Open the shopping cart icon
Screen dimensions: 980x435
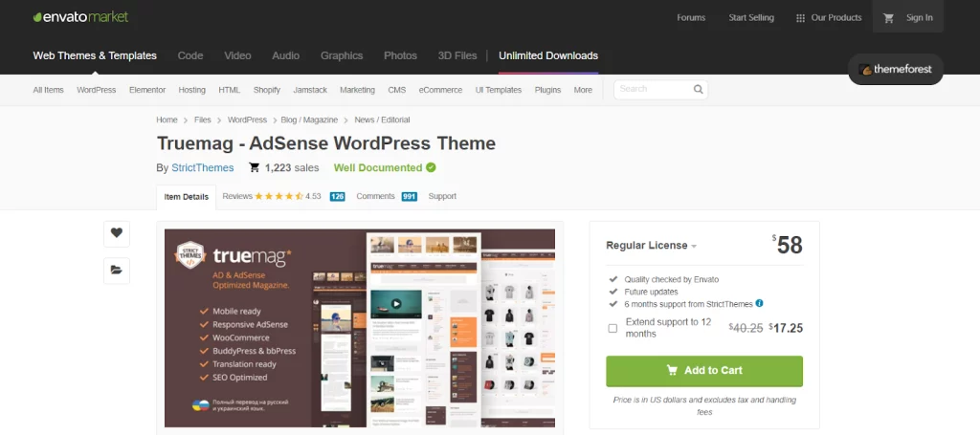pyautogui.click(x=888, y=18)
